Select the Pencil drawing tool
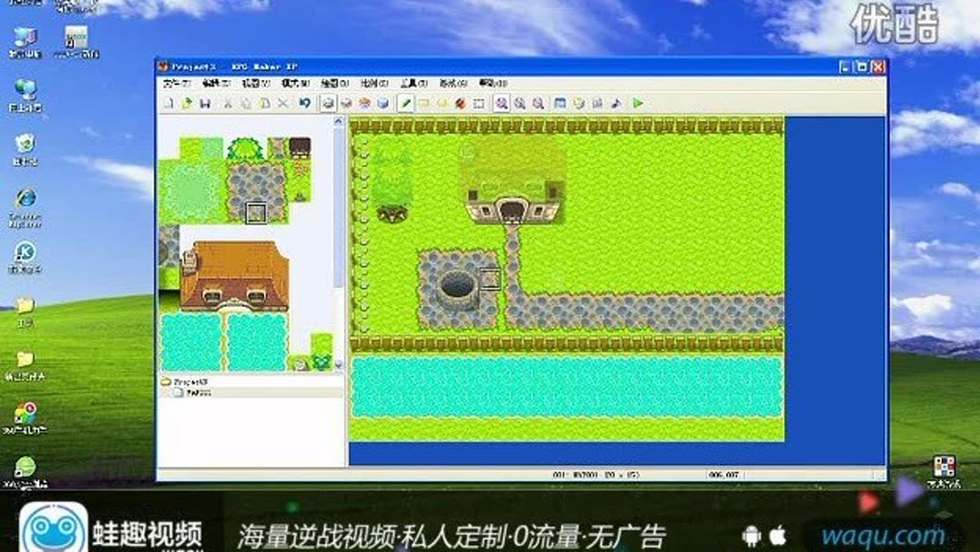Image resolution: width=980 pixels, height=552 pixels. coord(407,102)
